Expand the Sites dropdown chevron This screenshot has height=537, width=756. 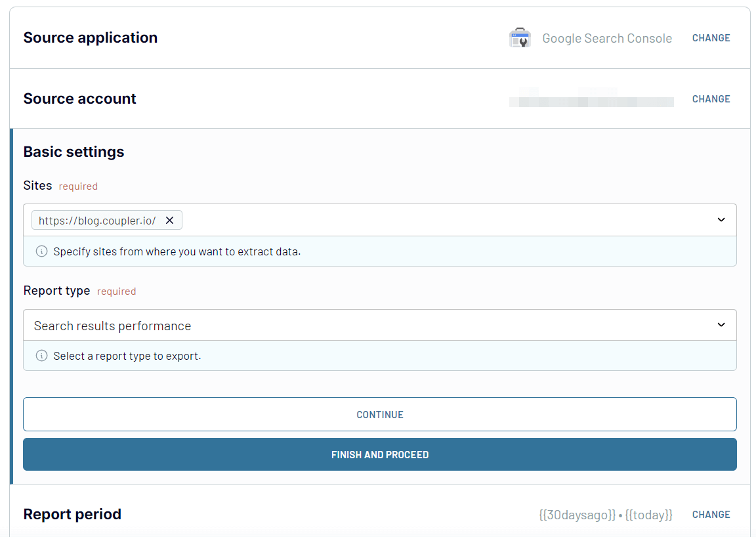[x=721, y=220]
